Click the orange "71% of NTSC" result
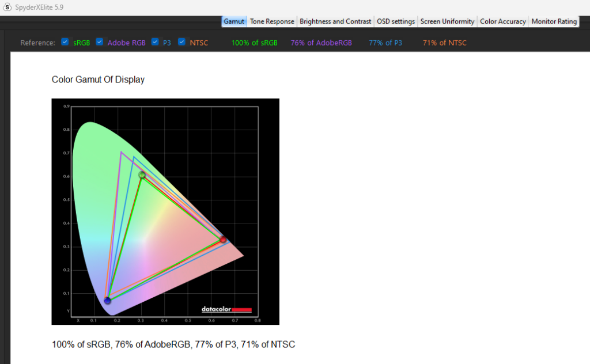The image size is (590, 364). pyautogui.click(x=444, y=43)
